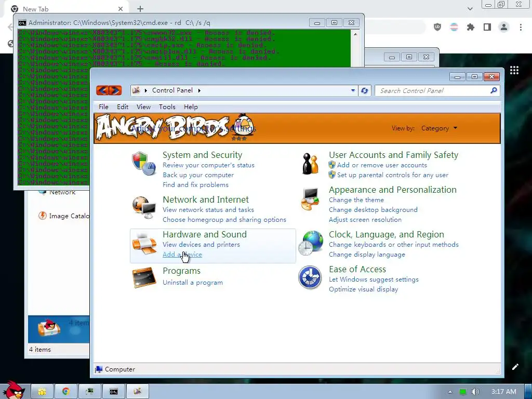Click the User Accounts chess-piece icon

tap(311, 164)
